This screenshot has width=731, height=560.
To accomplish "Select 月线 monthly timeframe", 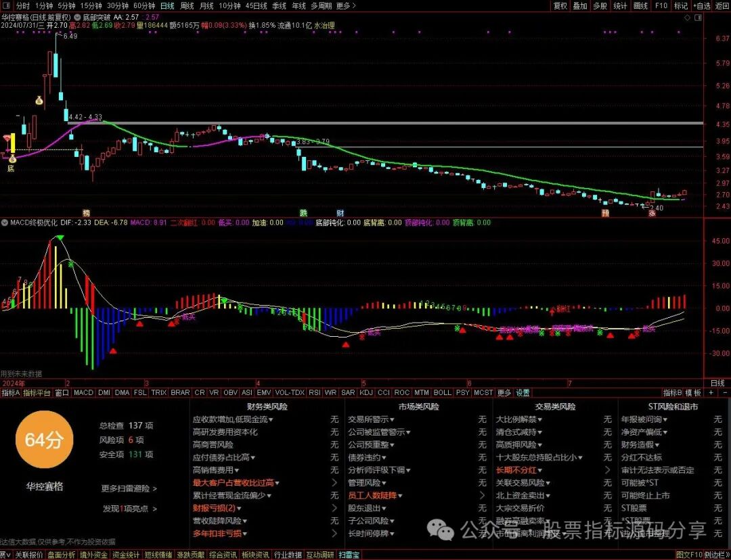I will tap(206, 5).
